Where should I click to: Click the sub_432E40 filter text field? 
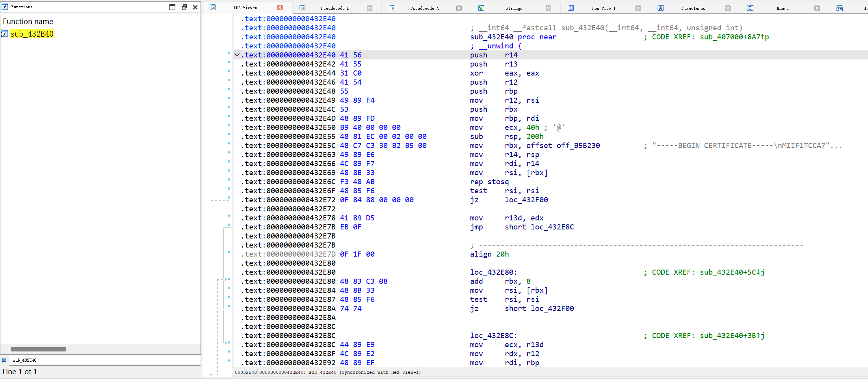[x=104, y=360]
